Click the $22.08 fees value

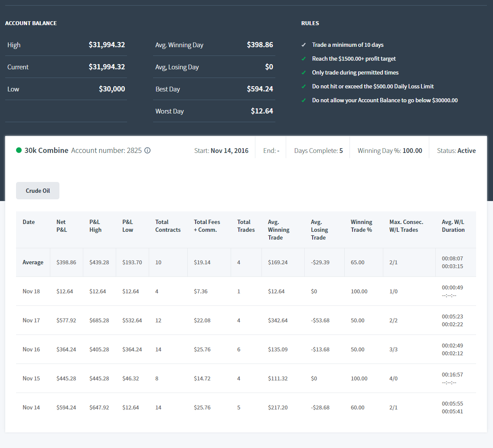pos(202,321)
